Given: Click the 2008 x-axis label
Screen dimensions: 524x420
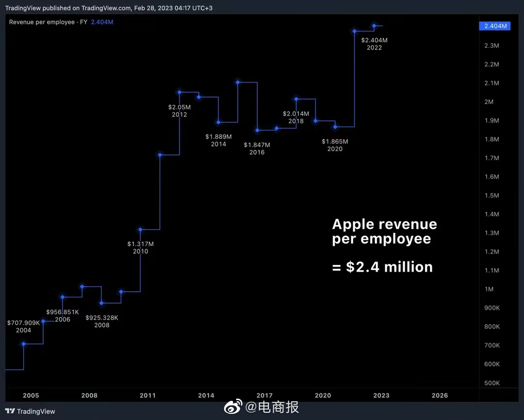Looking at the screenshot, I should point(89,395).
